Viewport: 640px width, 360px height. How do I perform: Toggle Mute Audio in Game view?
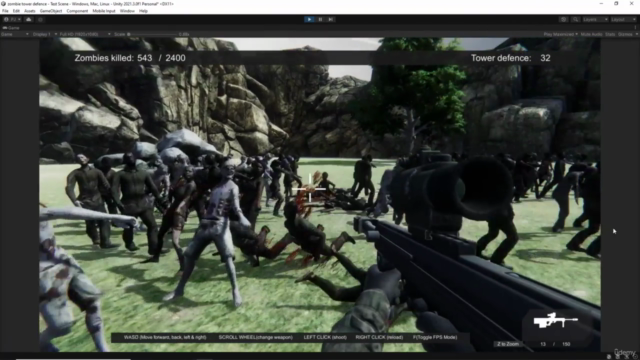point(591,34)
